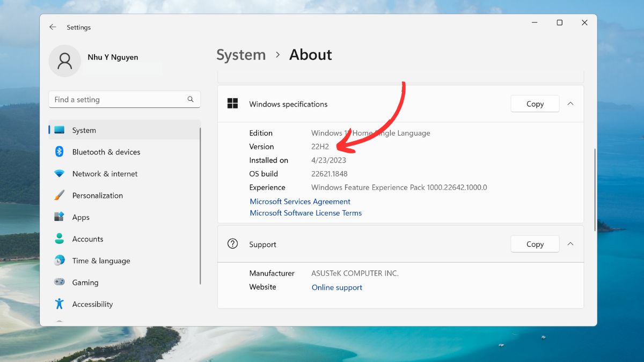Image resolution: width=644 pixels, height=362 pixels.
Task: Click the version value 22H2
Action: 320,146
